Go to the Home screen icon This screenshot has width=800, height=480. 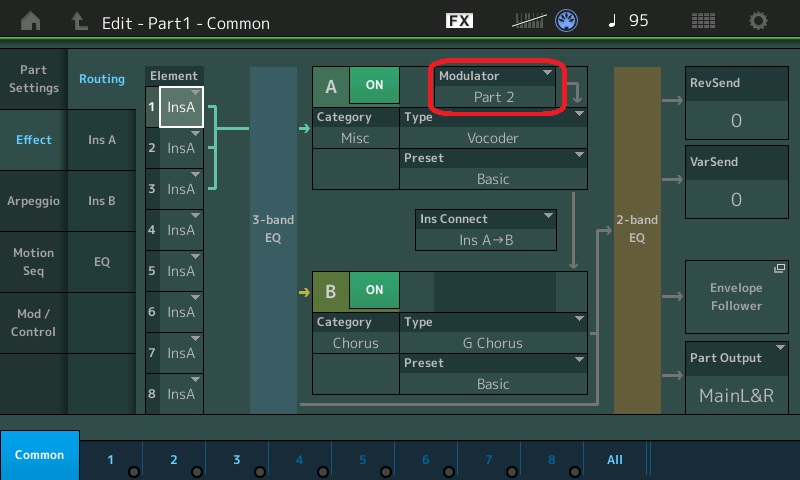[31, 21]
